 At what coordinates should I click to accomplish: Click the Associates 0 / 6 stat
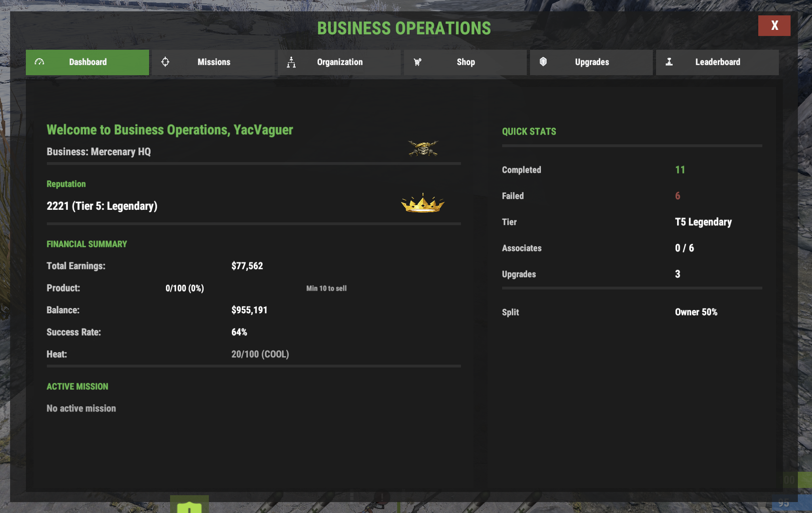(x=684, y=248)
